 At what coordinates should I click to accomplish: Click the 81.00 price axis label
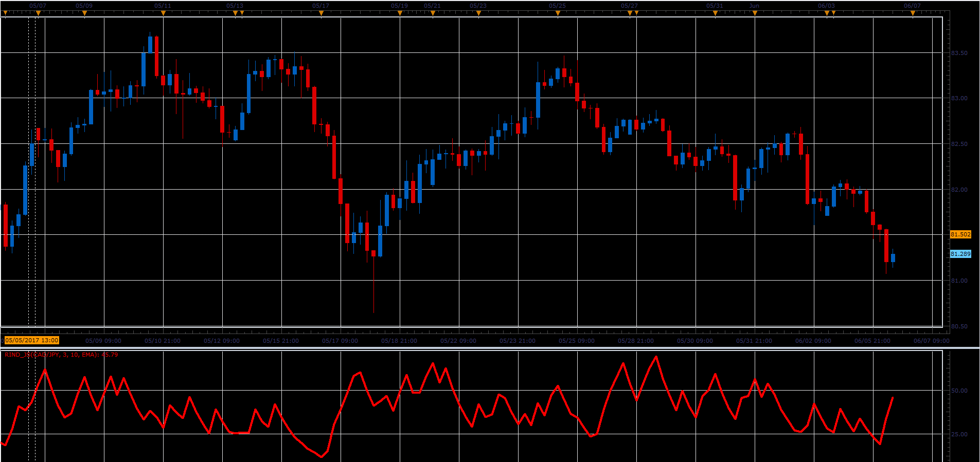959,281
